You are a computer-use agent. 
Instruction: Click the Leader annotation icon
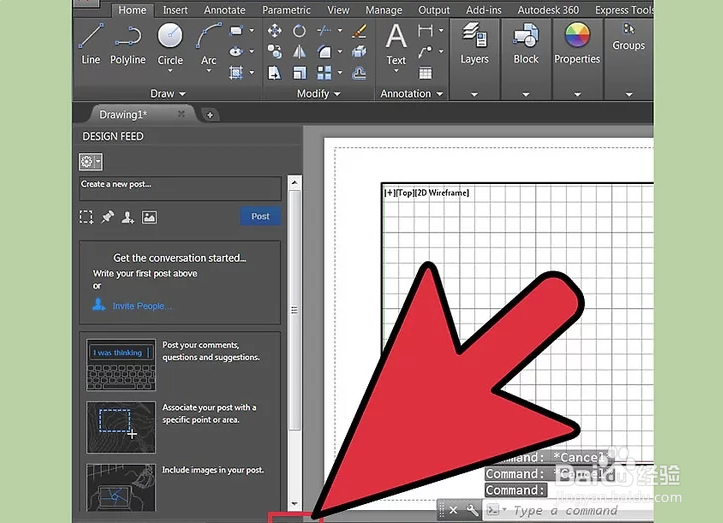click(x=425, y=52)
